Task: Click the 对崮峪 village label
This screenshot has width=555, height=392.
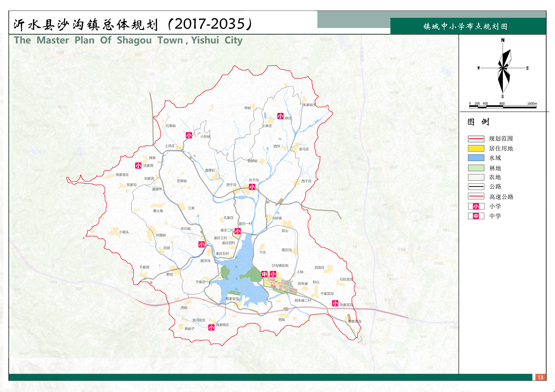Action: tap(161, 235)
